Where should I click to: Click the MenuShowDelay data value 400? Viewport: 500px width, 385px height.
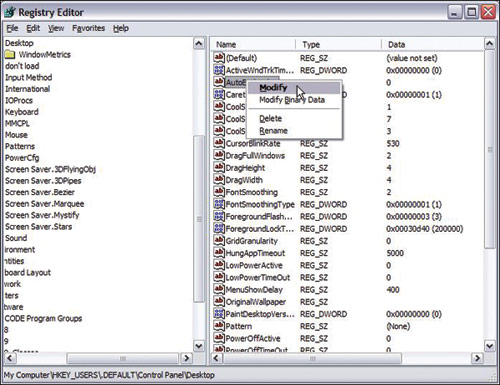click(393, 290)
